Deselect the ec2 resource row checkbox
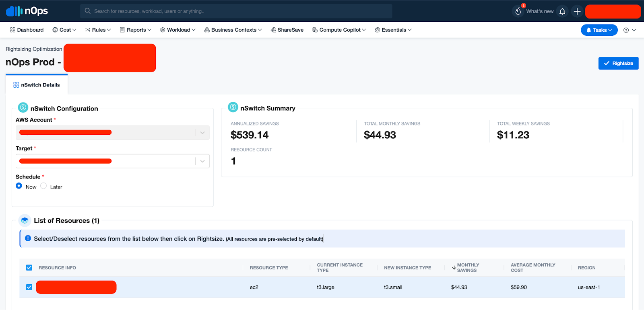 (x=29, y=287)
